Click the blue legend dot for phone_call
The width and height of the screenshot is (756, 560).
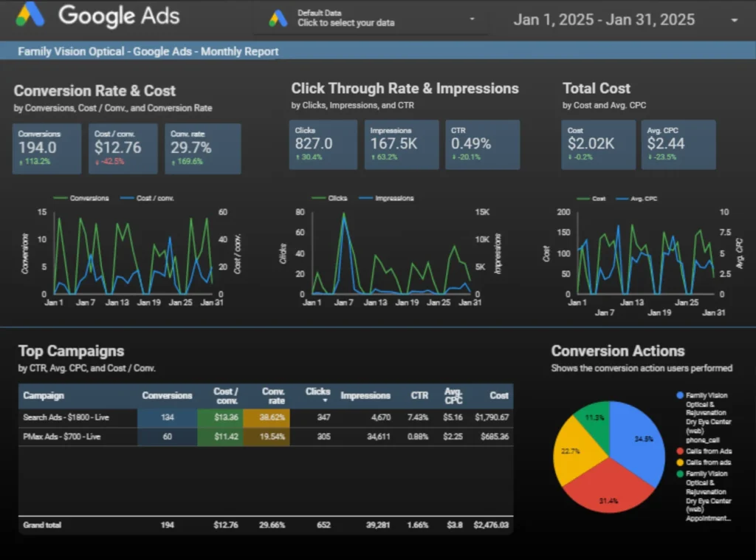pos(680,395)
